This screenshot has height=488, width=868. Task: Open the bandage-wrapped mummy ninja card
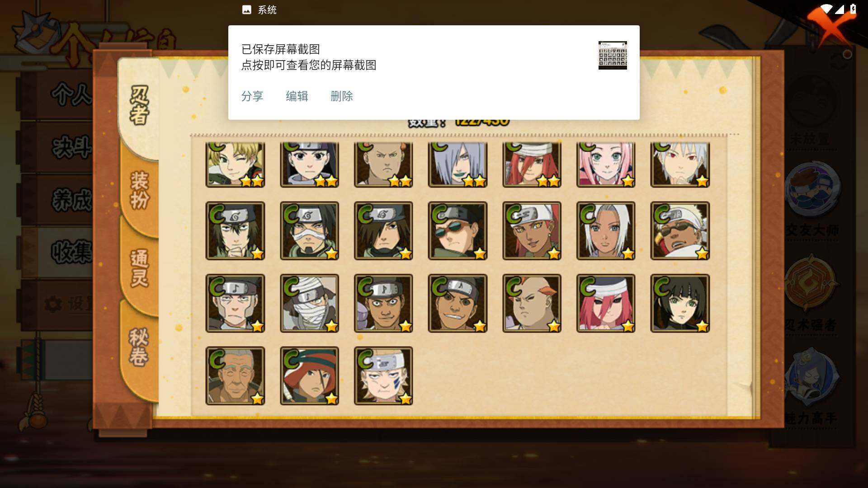[x=309, y=303]
